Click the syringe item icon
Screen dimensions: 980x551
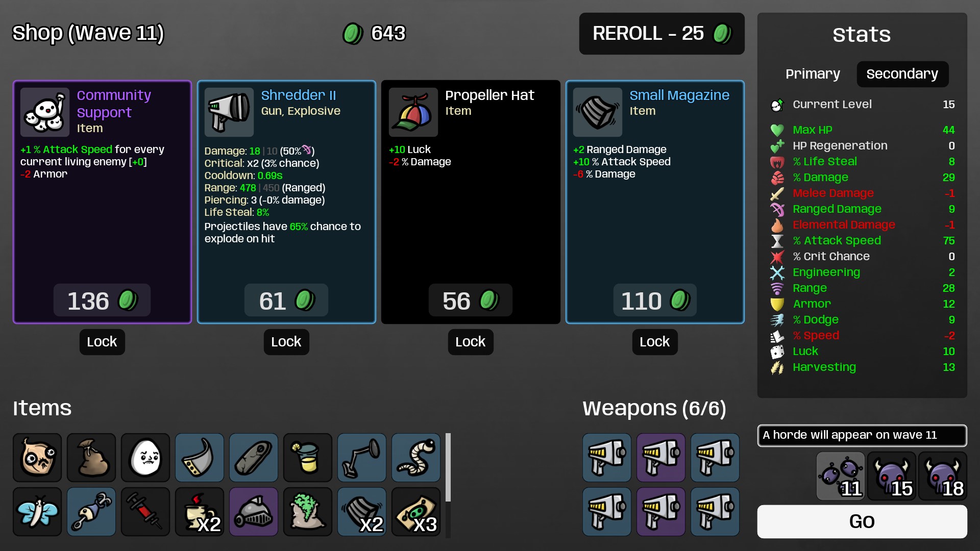pyautogui.click(x=145, y=512)
